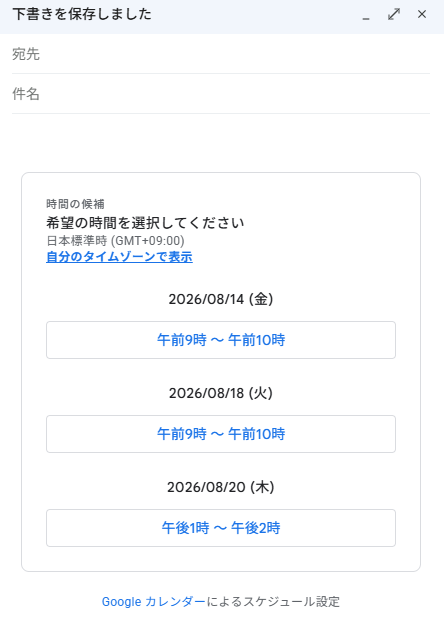Image resolution: width=444 pixels, height=632 pixels.
Task: Close the saved draft window
Action: tap(422, 14)
